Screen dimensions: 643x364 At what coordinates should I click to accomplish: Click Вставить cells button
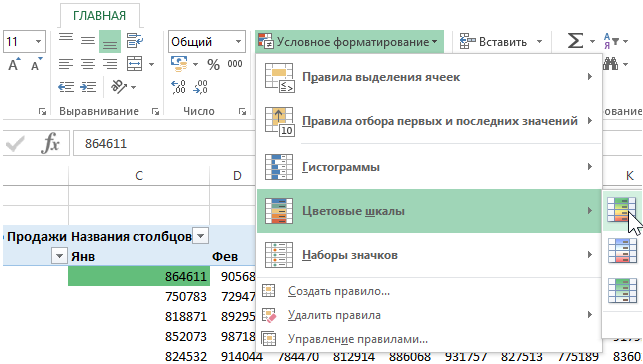(x=493, y=42)
